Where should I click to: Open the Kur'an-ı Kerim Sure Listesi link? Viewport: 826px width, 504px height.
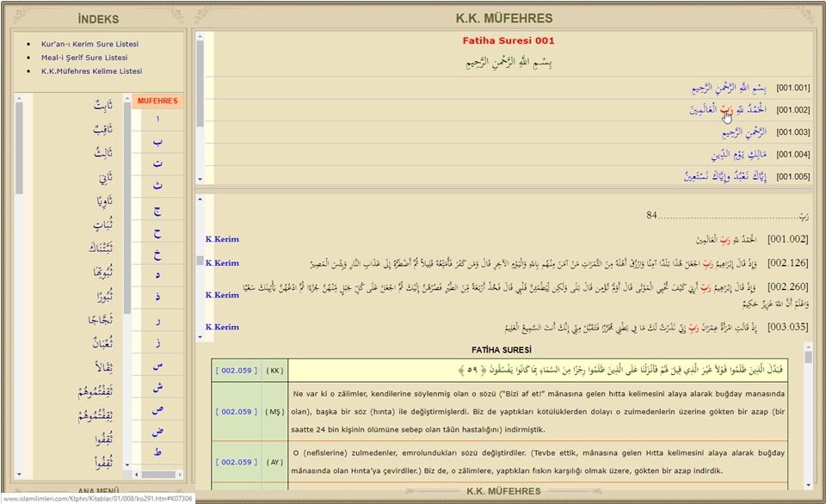pyautogui.click(x=89, y=44)
